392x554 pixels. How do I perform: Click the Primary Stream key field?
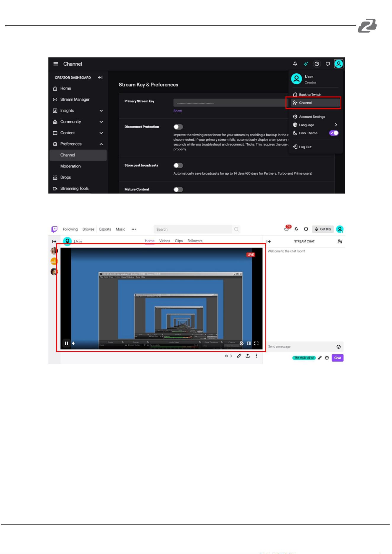(231, 103)
